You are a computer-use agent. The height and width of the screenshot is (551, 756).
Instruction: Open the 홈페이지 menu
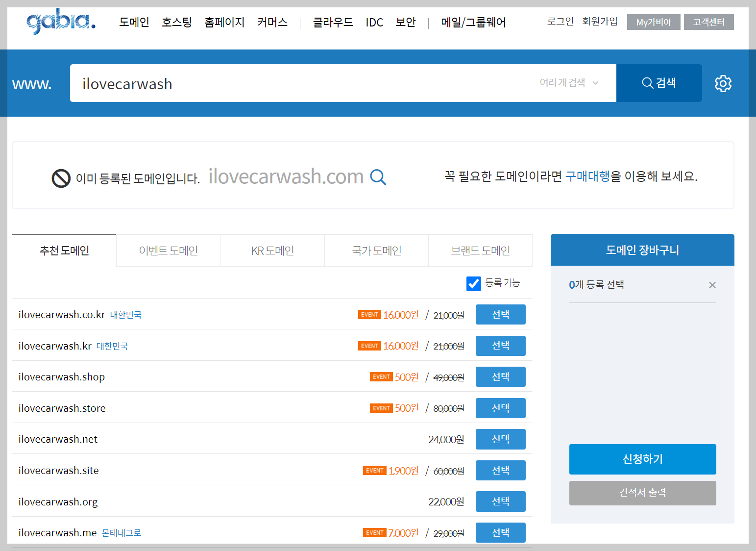(x=224, y=22)
